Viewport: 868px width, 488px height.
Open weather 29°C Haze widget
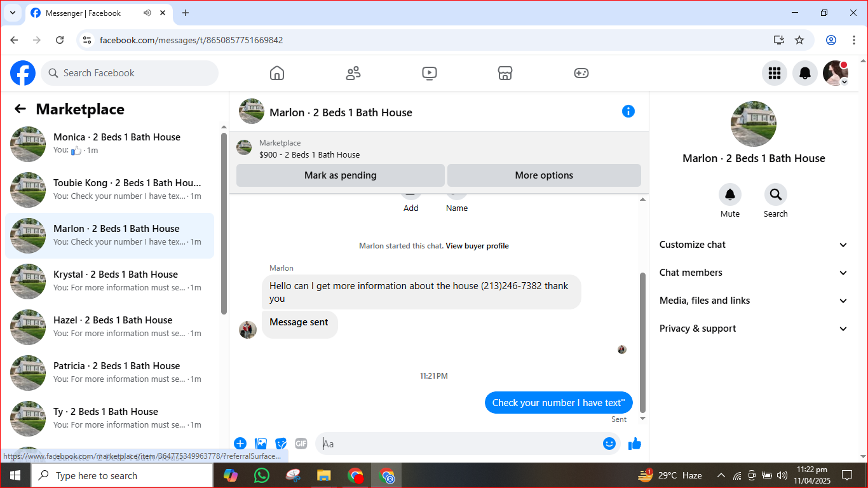[670, 475]
